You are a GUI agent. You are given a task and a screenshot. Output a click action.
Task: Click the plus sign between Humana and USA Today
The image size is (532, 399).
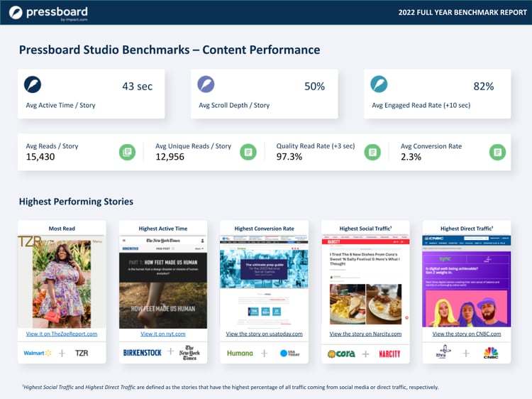[265, 354]
